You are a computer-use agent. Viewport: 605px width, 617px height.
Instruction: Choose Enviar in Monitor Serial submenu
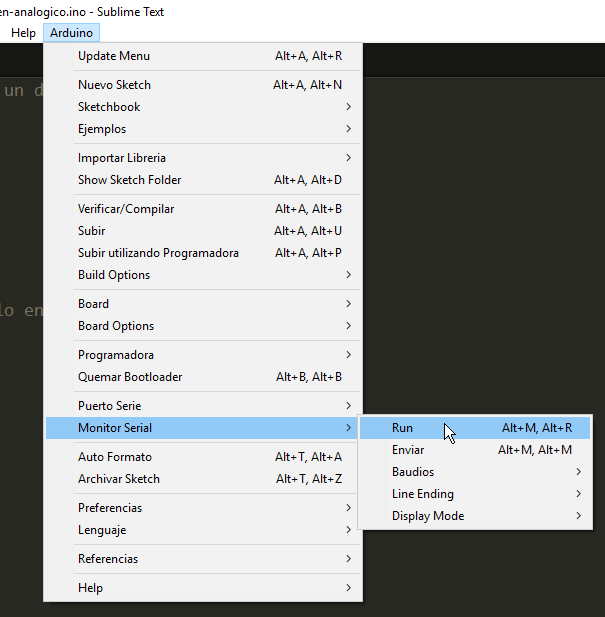408,450
